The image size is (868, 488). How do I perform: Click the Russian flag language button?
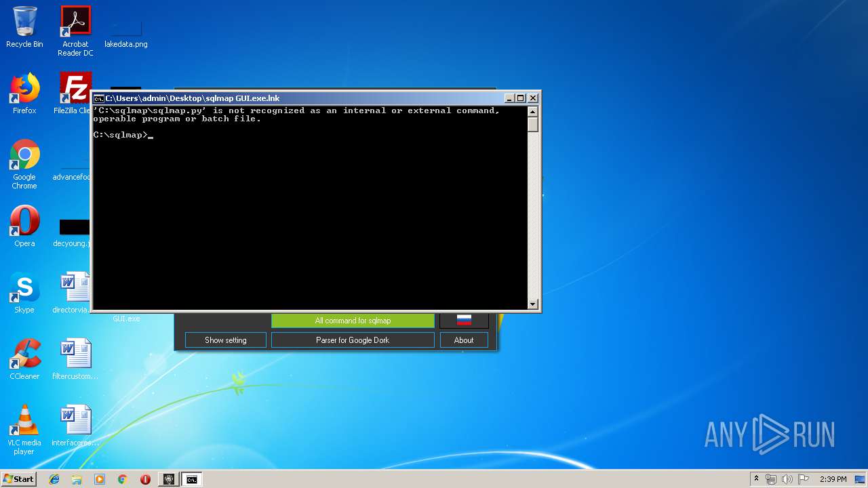pyautogui.click(x=464, y=320)
